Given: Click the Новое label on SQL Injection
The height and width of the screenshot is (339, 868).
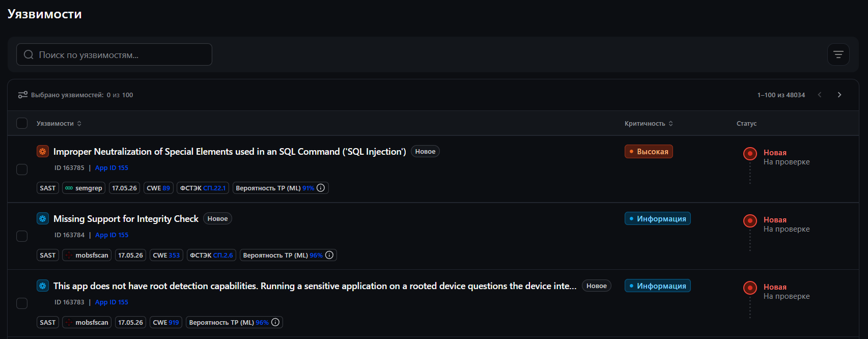Looking at the screenshot, I should [x=425, y=151].
